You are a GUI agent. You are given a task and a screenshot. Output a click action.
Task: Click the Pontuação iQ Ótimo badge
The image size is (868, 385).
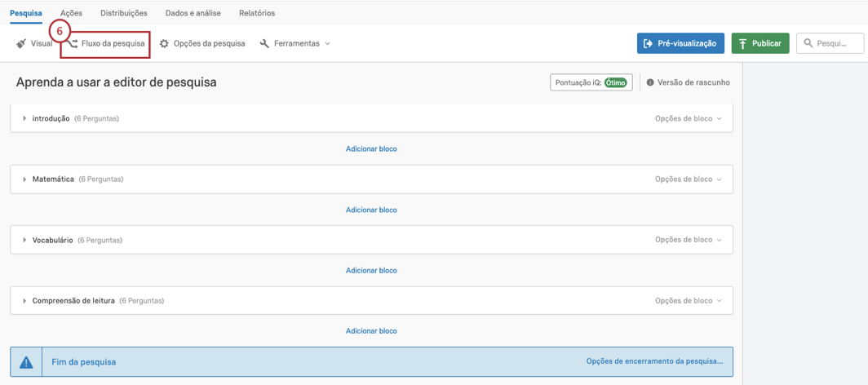click(591, 82)
